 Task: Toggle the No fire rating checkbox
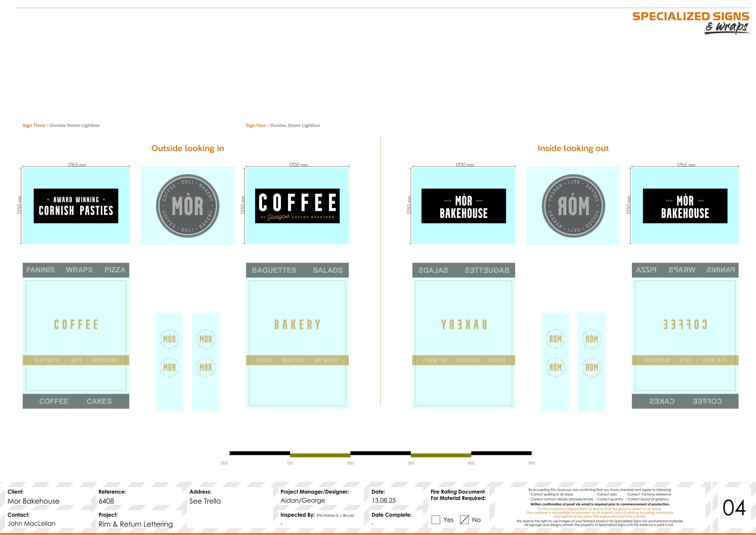(464, 519)
